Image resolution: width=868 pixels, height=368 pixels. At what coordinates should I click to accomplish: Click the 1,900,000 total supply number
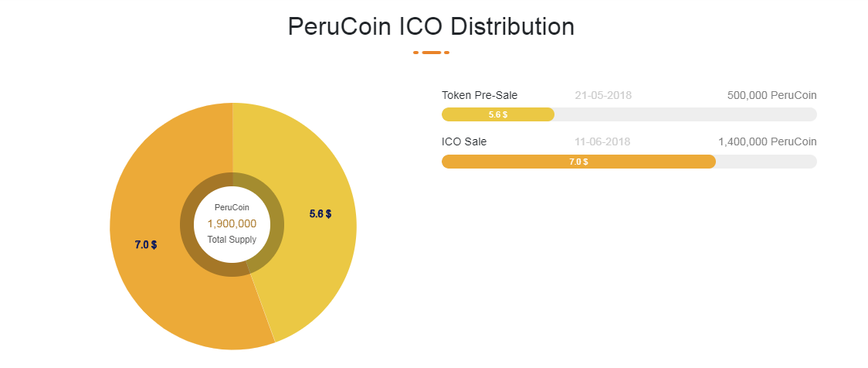[232, 223]
